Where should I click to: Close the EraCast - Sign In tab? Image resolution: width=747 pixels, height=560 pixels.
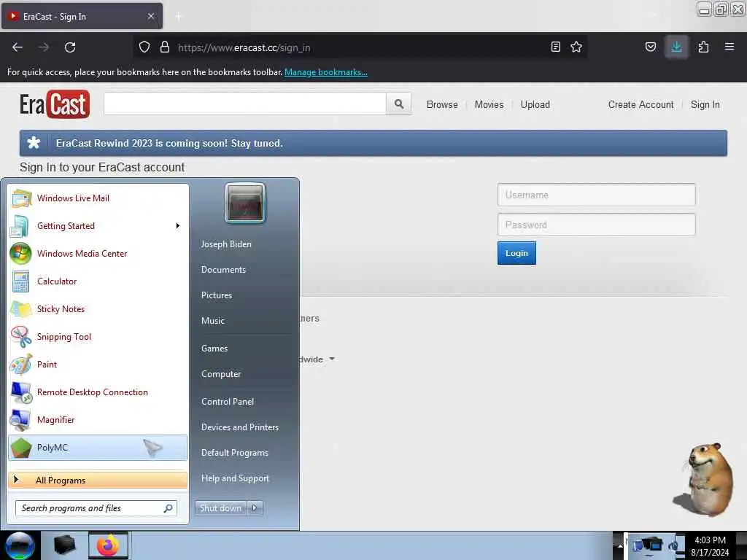tap(151, 16)
